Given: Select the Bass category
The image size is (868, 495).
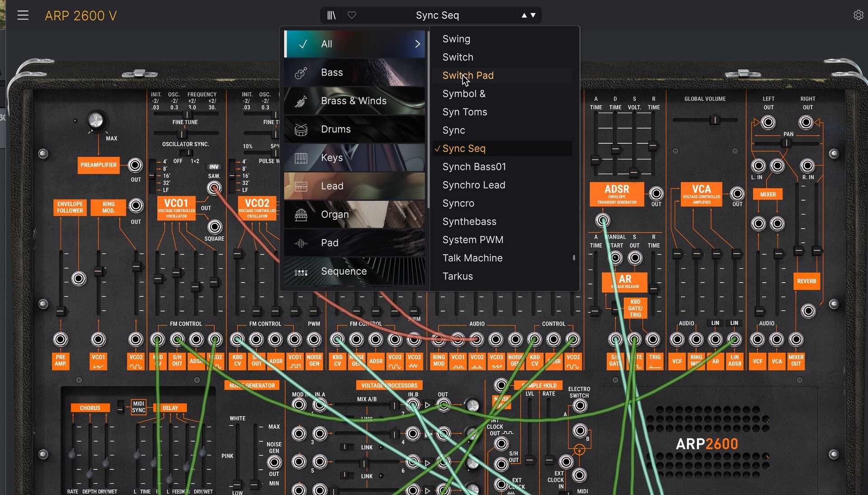Looking at the screenshot, I should [x=354, y=72].
